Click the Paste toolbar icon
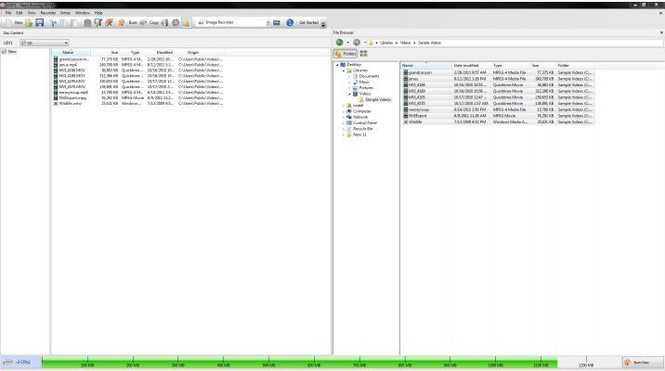Image resolution: width=665 pixels, height=371 pixels. point(74,22)
